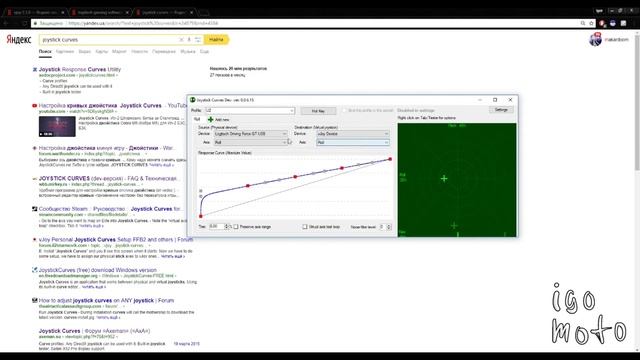
Task: Click the bottom-left red curve control point
Action: (201, 216)
